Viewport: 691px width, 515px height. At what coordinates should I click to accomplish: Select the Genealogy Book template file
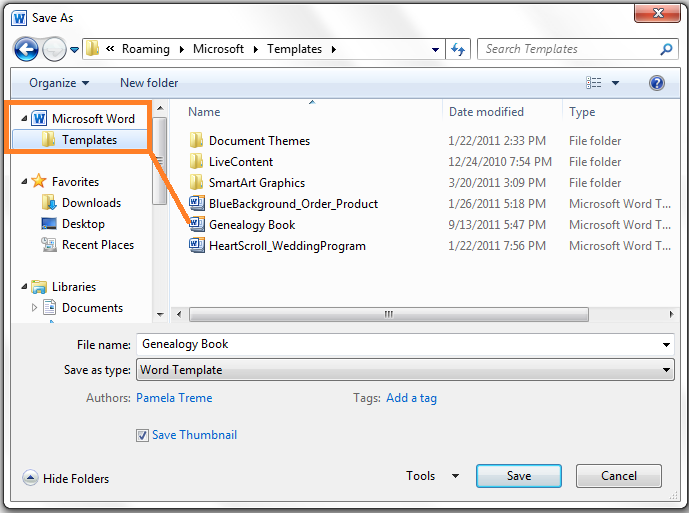pos(252,225)
